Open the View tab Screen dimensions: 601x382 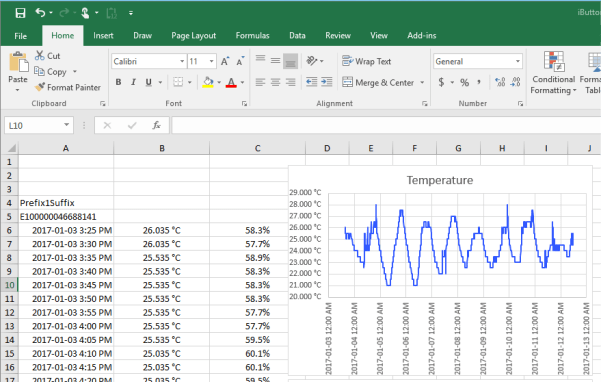click(379, 36)
